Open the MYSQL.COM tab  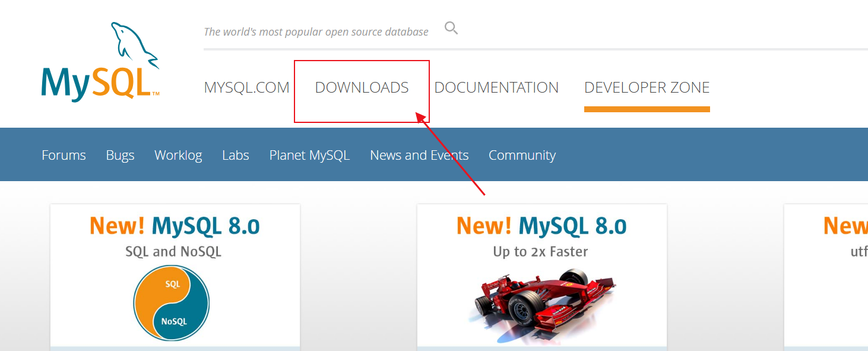pos(246,87)
